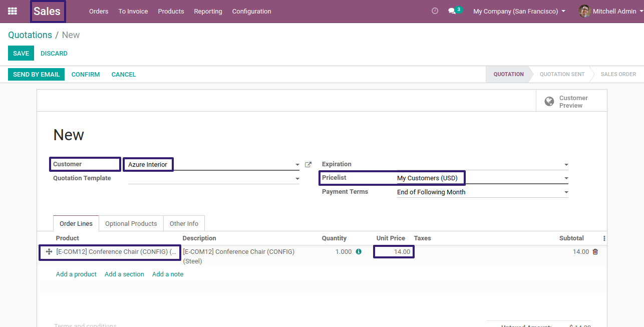This screenshot has width=644, height=327.
Task: Click the Conference Chair (Steel) description cell
Action: (239, 256)
